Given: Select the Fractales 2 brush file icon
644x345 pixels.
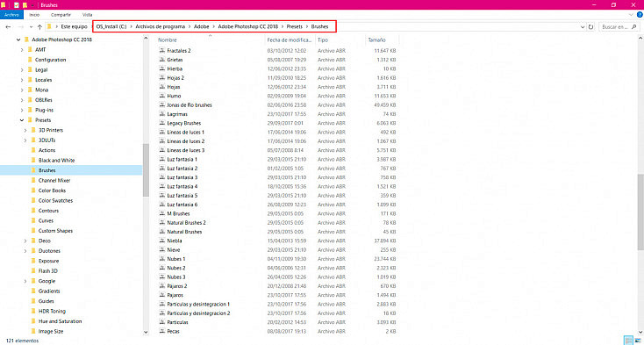Looking at the screenshot, I should coord(161,51).
